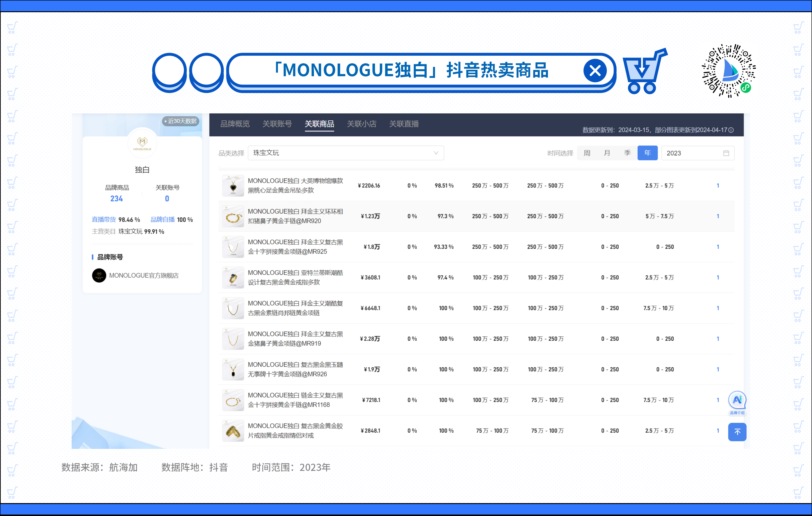Click the MONOLOGUE官方旗舰店 account avatar

[99, 275]
